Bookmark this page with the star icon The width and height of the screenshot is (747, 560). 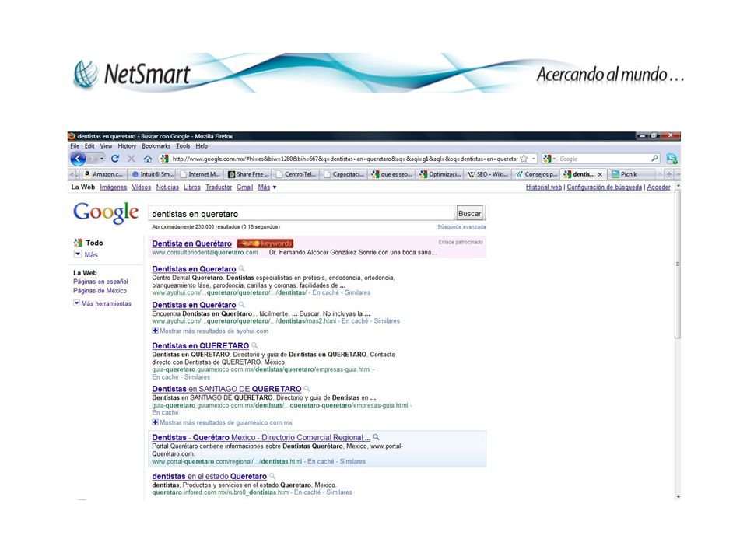(x=524, y=159)
